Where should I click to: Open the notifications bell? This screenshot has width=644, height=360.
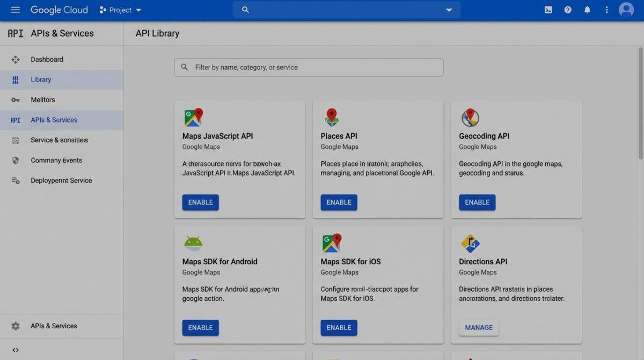coord(587,10)
